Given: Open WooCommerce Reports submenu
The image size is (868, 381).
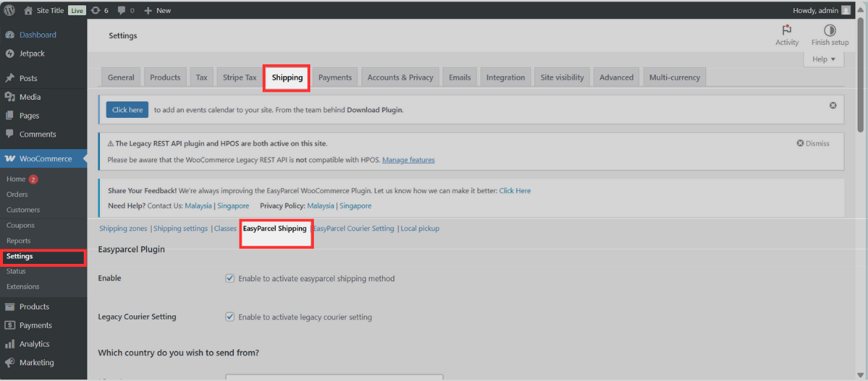Looking at the screenshot, I should (19, 241).
